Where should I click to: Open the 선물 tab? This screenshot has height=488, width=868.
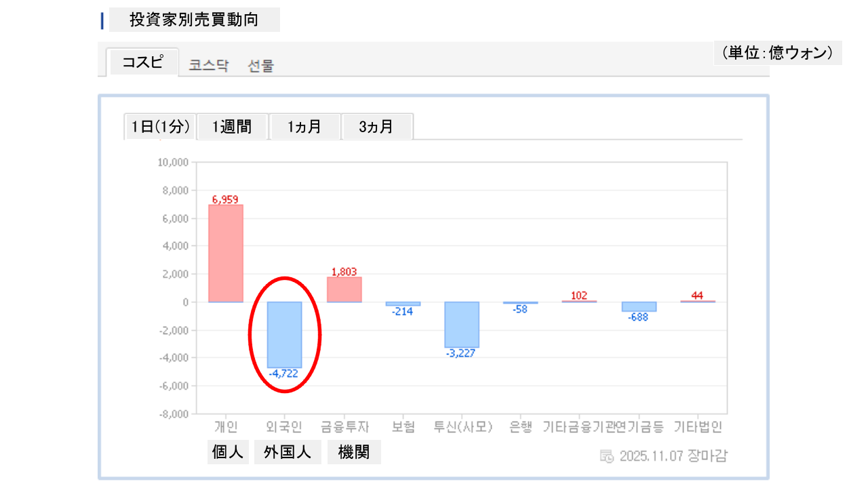[261, 66]
